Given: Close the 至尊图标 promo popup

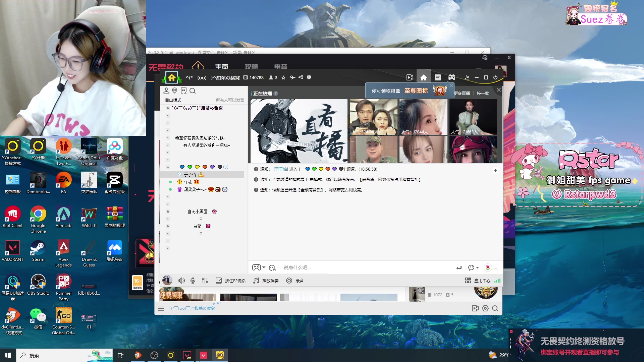Looking at the screenshot, I should tap(451, 85).
